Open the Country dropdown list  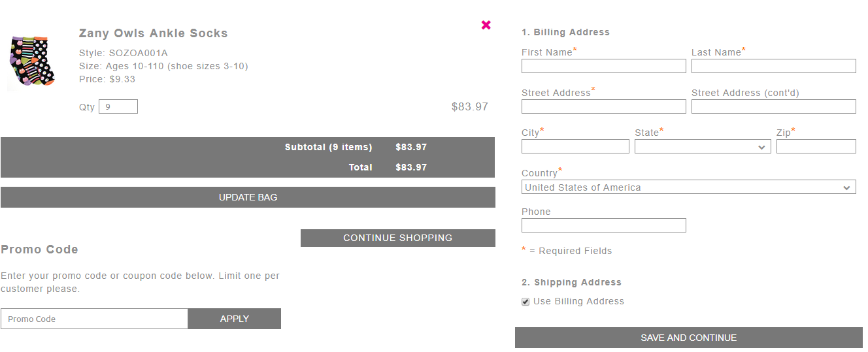[689, 187]
